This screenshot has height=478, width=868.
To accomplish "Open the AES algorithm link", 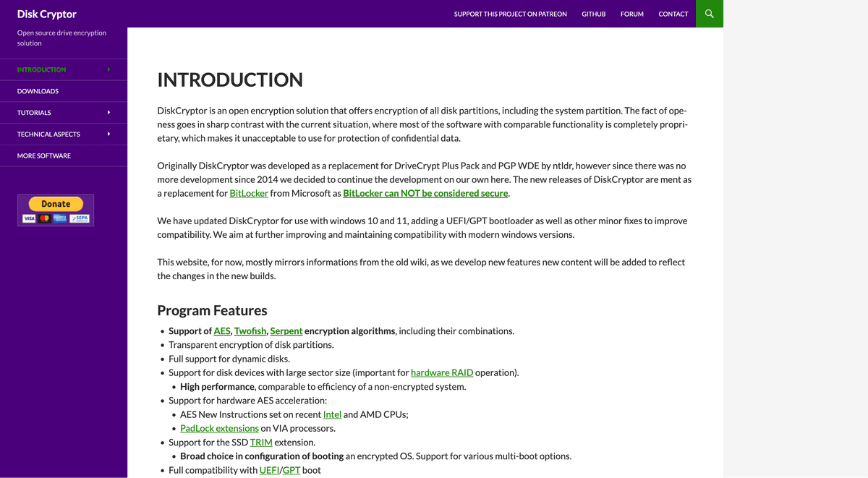I will (221, 331).
